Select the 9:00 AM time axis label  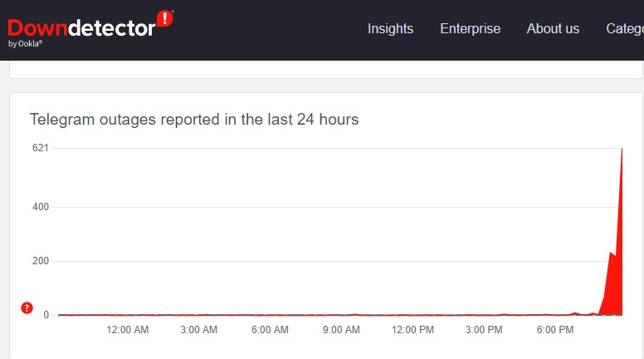pyautogui.click(x=341, y=331)
